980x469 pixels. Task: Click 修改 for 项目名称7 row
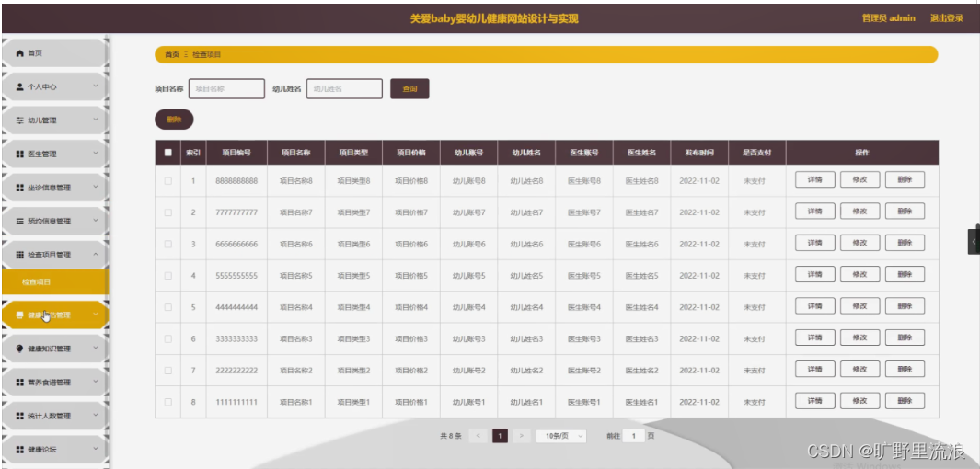click(859, 212)
